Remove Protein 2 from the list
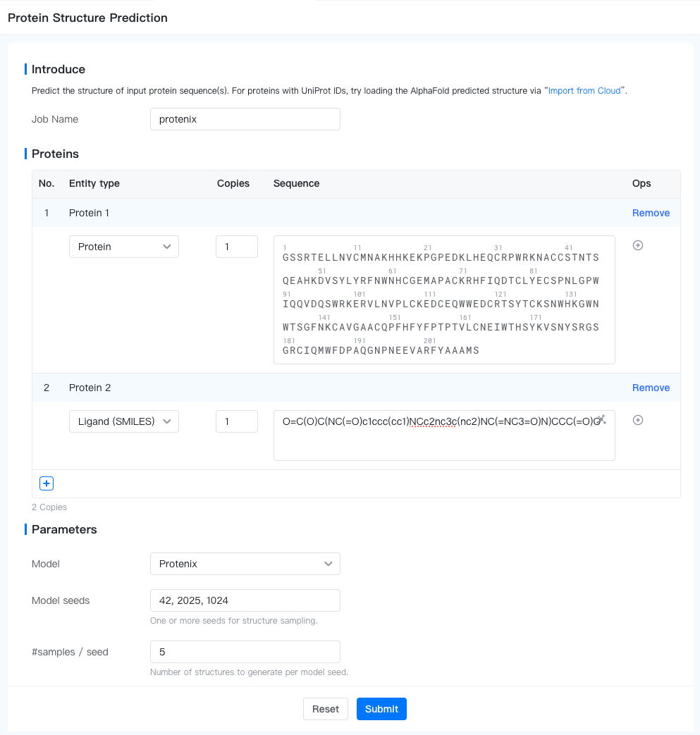This screenshot has height=735, width=700. click(x=651, y=388)
